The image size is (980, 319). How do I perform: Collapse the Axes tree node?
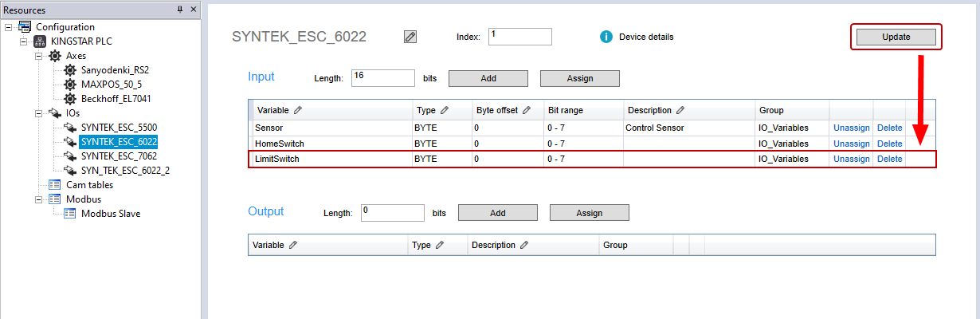pos(37,56)
